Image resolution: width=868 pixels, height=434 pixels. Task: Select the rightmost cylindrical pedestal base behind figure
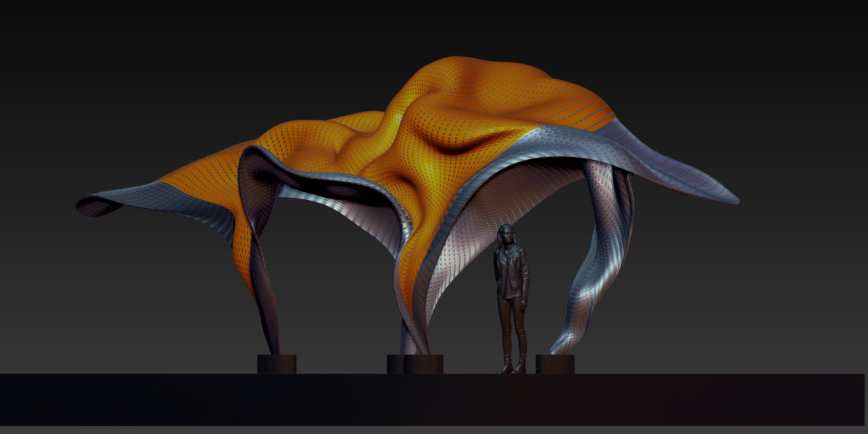click(555, 364)
